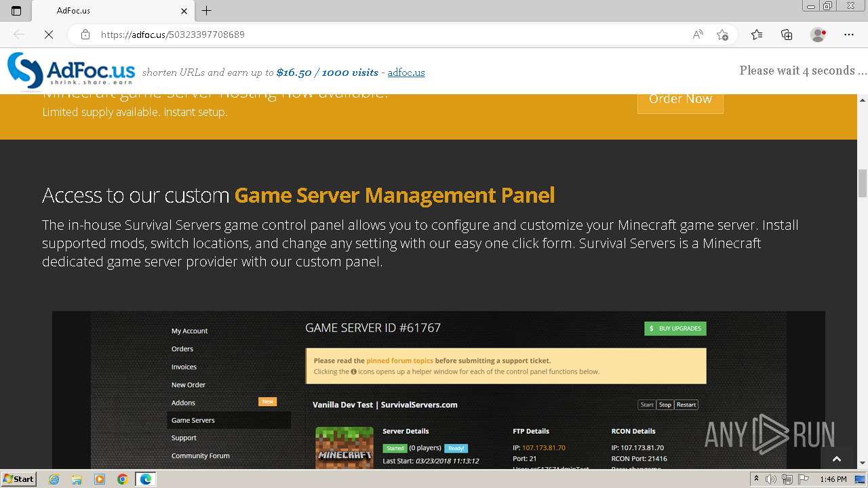Open Read aloud in address bar

pyautogui.click(x=698, y=35)
